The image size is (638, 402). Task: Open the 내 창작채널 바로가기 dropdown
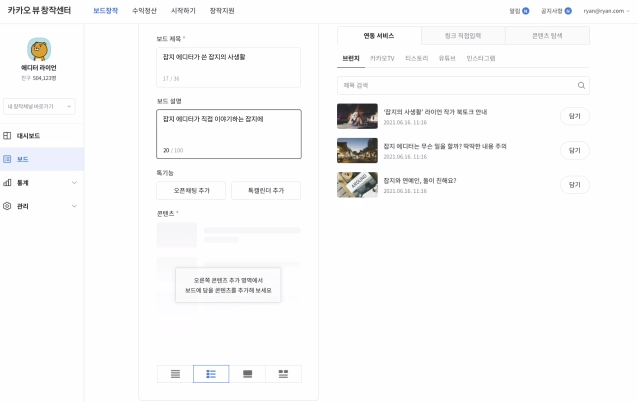pyautogui.click(x=39, y=106)
